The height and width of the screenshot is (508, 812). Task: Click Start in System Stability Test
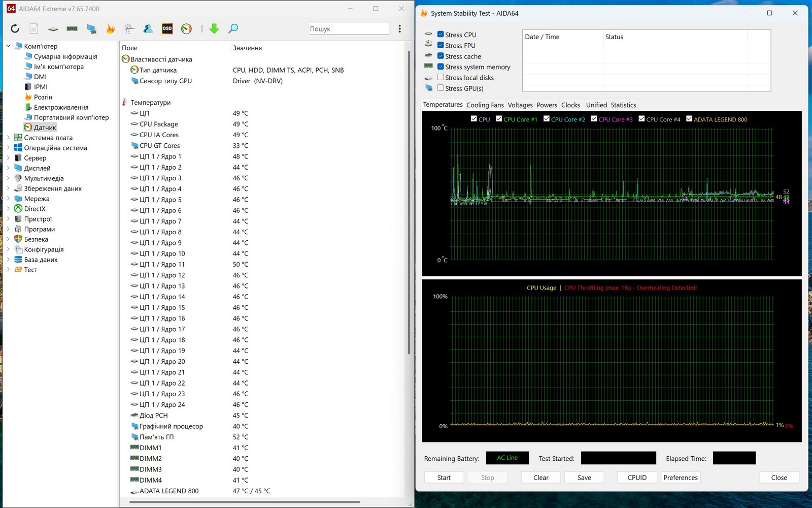point(444,478)
